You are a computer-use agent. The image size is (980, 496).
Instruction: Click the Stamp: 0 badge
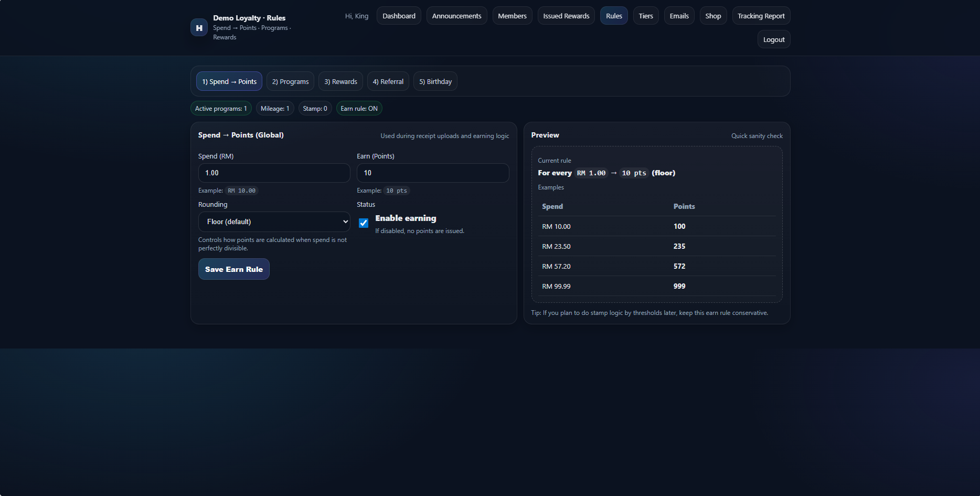click(315, 109)
